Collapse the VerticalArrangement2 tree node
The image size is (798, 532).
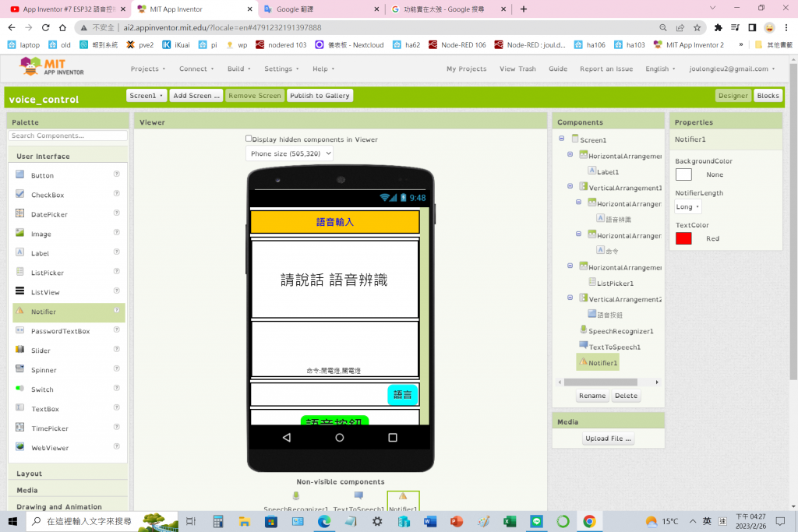click(570, 298)
